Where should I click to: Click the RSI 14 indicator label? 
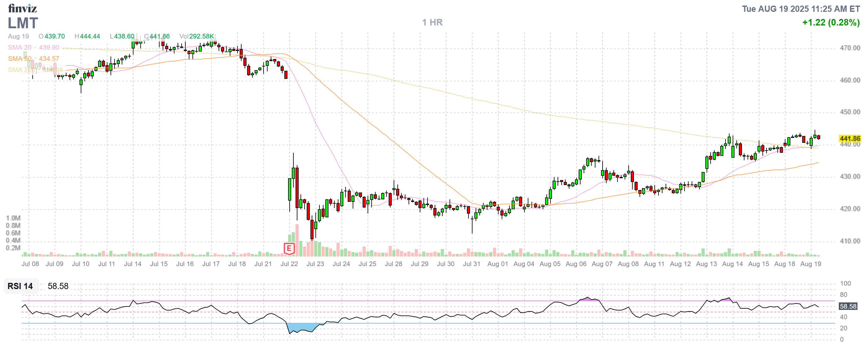(20, 286)
